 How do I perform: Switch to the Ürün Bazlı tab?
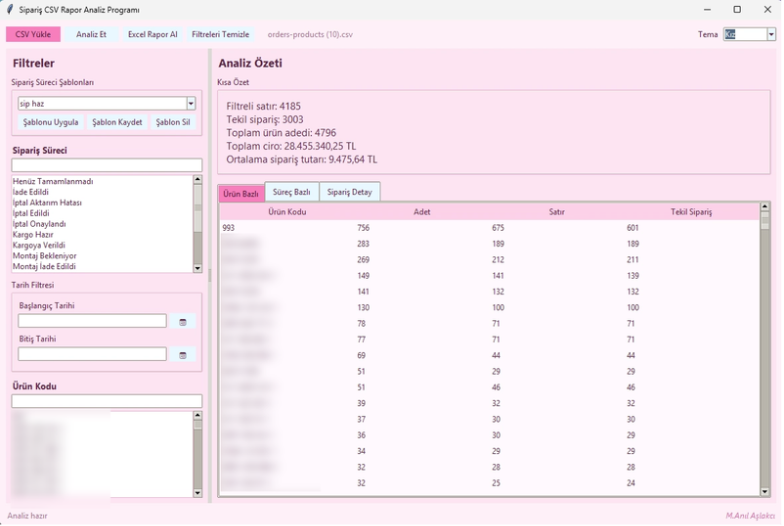click(241, 194)
